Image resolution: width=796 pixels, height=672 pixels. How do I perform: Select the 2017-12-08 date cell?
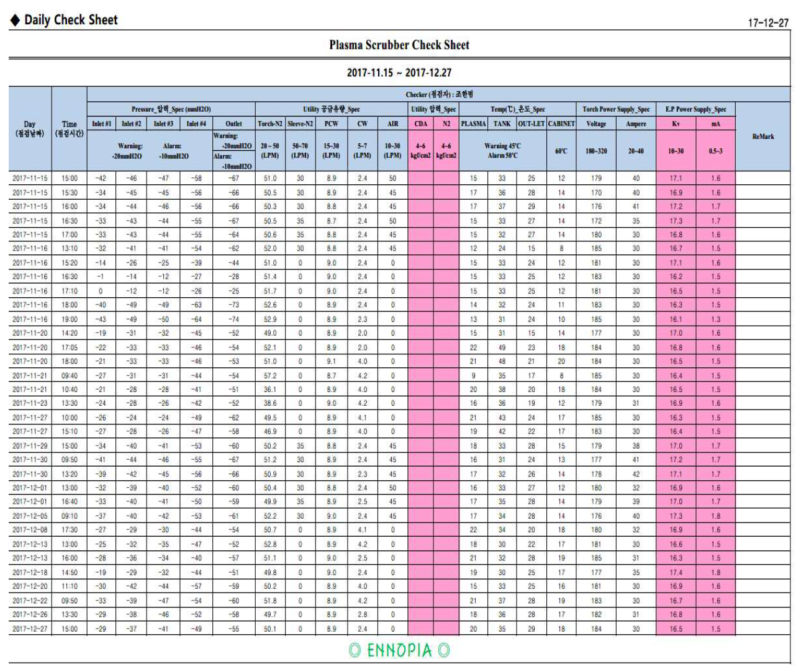coord(30,530)
